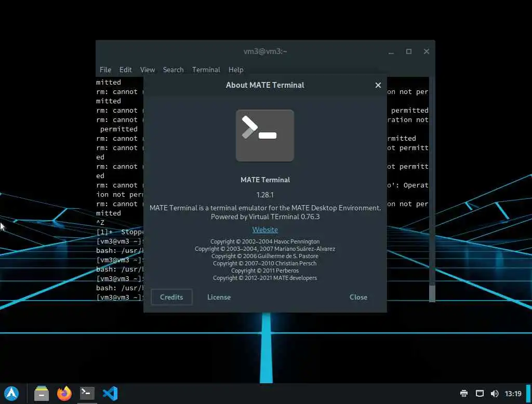Click the "About MATE Terminal" dialog title
532x404 pixels.
click(265, 85)
